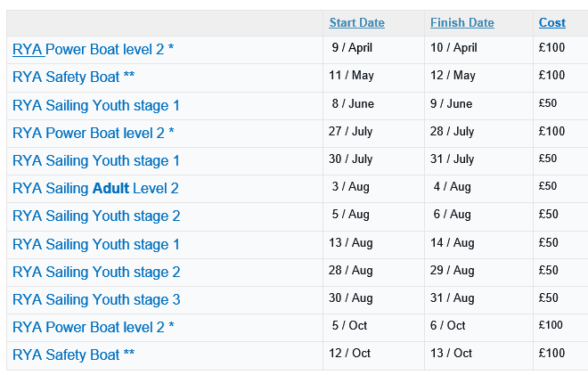Viewport: 588px width, 375px height.
Task: Click the Start Date column header
Action: pos(356,23)
